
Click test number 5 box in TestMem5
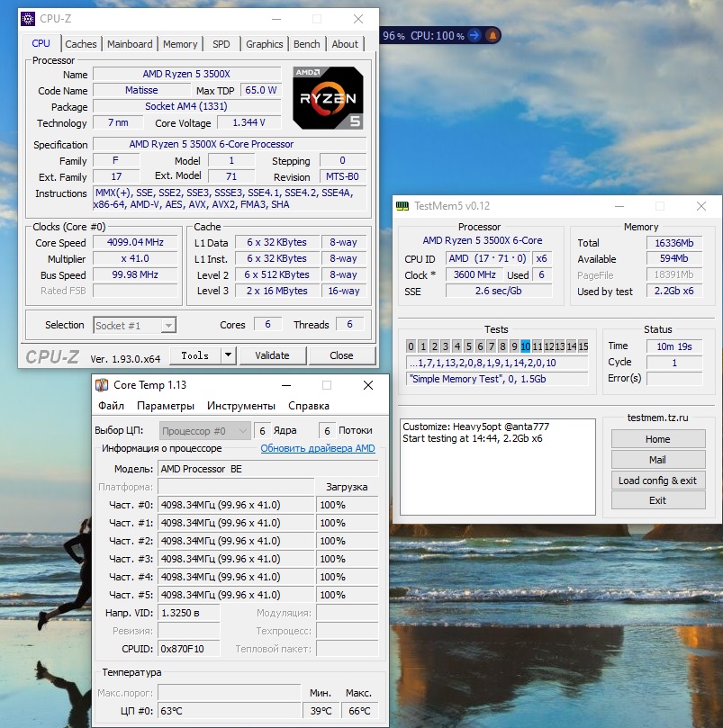[x=468, y=346]
